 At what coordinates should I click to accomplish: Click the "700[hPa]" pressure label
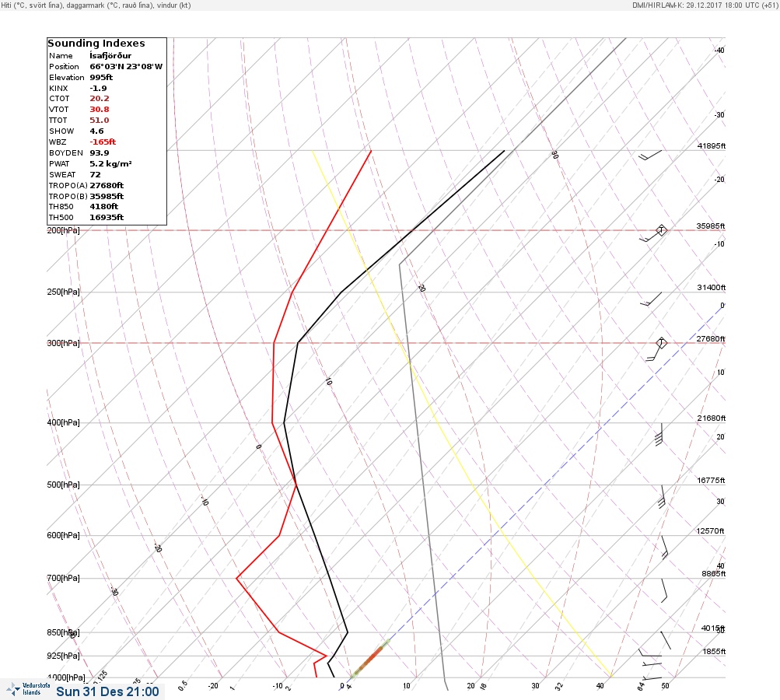click(63, 578)
